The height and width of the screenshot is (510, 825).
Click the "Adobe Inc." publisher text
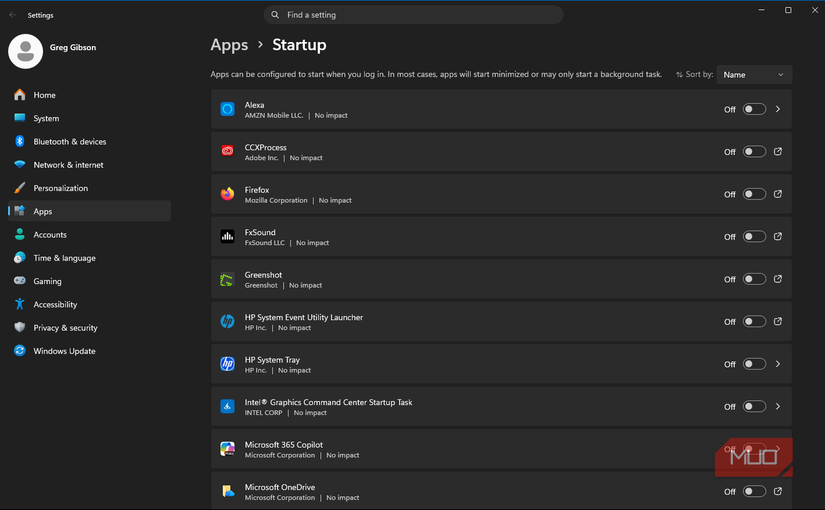(261, 158)
